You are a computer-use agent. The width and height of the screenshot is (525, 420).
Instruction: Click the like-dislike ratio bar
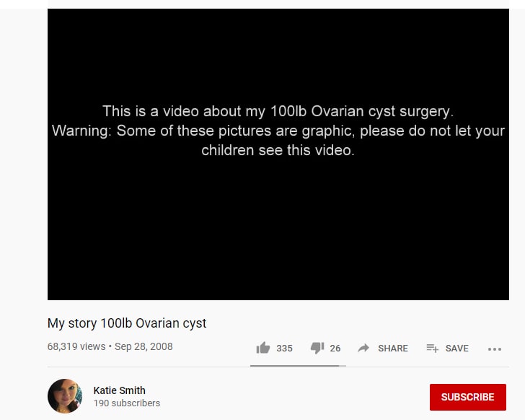pyautogui.click(x=298, y=366)
